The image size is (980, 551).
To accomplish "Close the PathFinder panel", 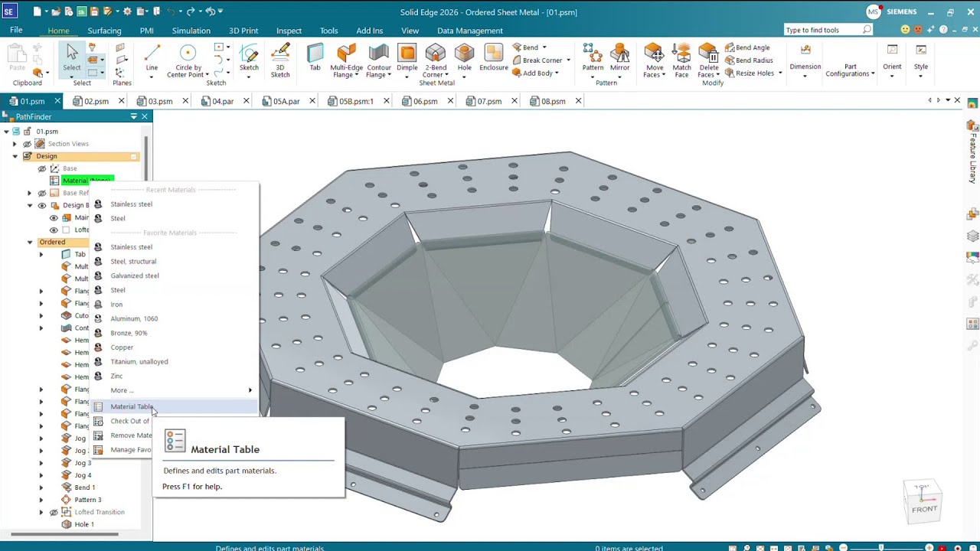I will coord(145,116).
